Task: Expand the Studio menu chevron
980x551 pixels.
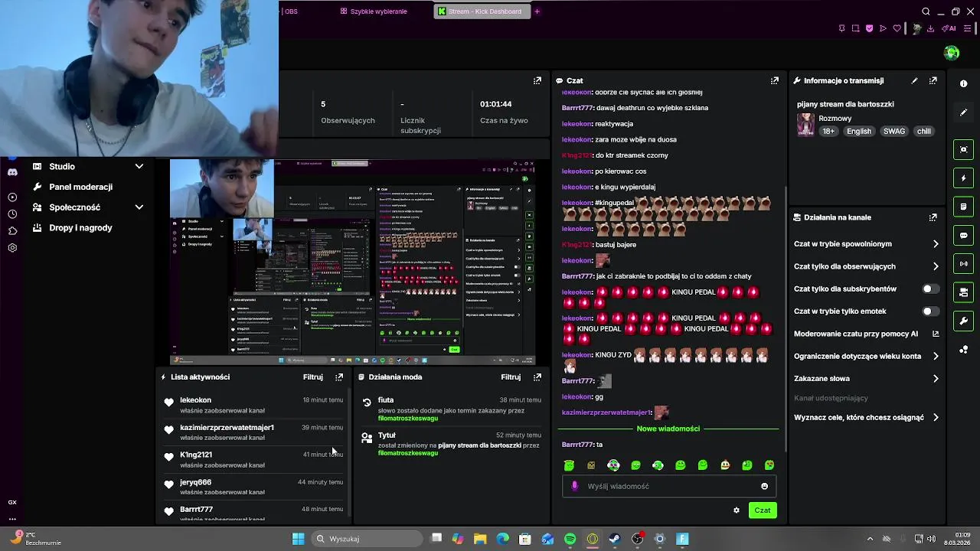Action: pyautogui.click(x=139, y=166)
